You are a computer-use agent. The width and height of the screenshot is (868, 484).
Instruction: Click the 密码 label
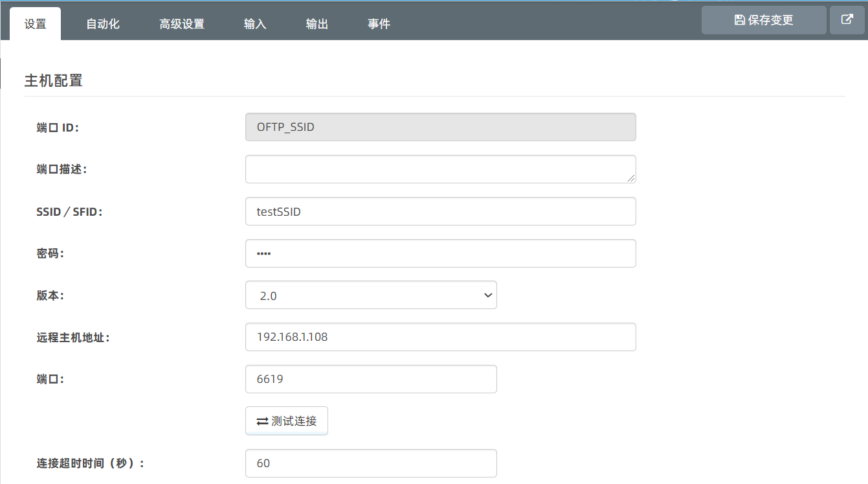pyautogui.click(x=50, y=254)
